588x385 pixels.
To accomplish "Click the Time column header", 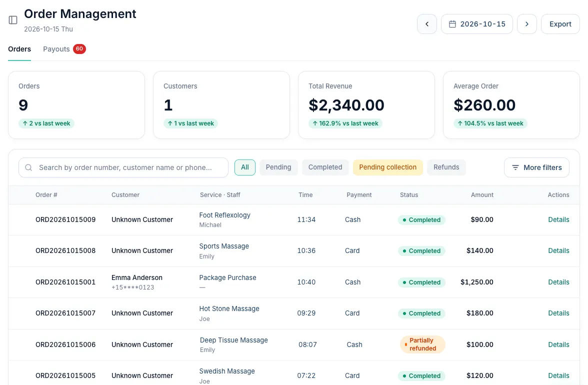I will pyautogui.click(x=305, y=195).
